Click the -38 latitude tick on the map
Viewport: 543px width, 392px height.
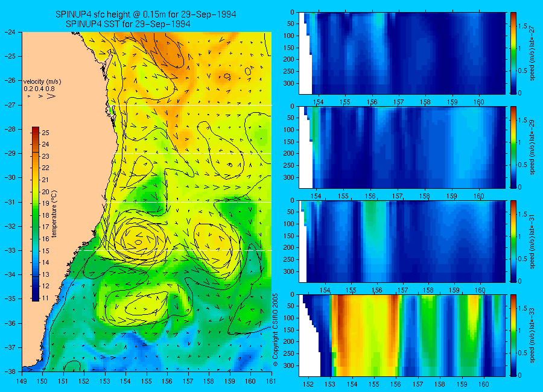coord(10,371)
